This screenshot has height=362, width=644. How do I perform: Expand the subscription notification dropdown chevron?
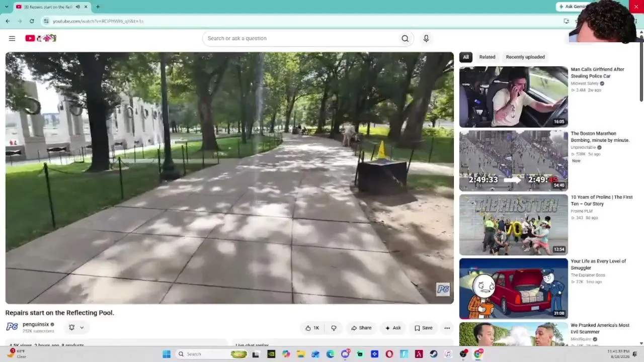pos(82,327)
